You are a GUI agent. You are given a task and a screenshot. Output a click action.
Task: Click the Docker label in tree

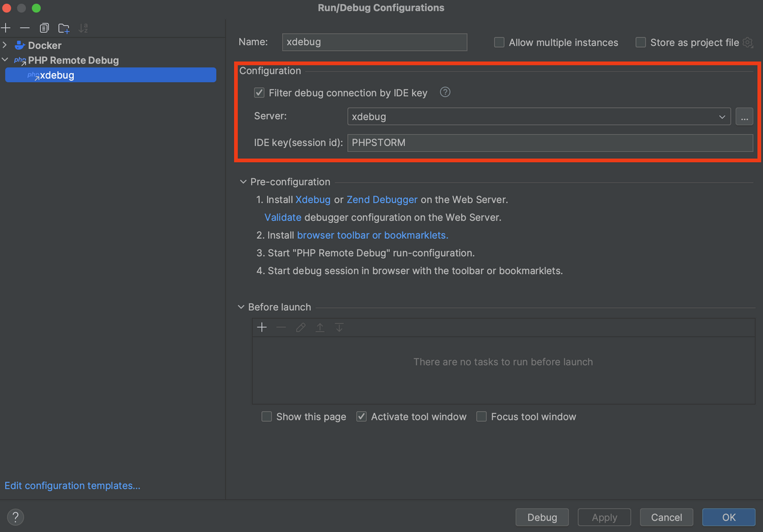(x=45, y=46)
